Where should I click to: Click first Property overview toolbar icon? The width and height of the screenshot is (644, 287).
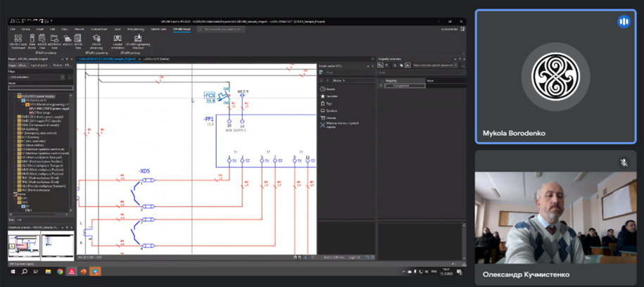(380, 65)
